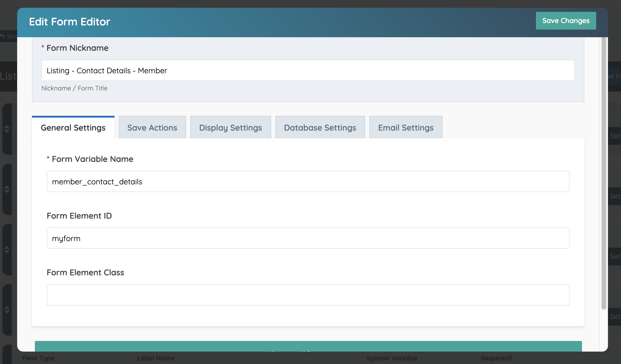Open the Display Settings tab
The height and width of the screenshot is (364, 621).
tap(230, 128)
